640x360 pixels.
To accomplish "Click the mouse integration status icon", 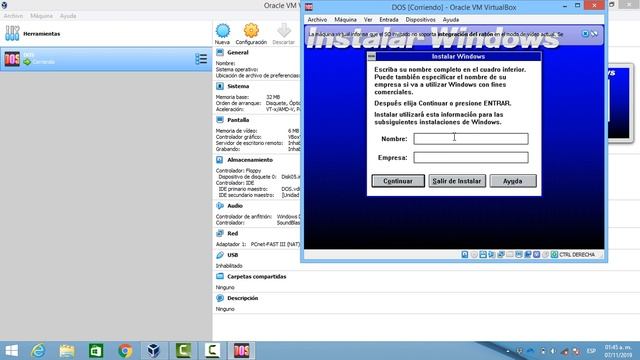I will (546, 254).
